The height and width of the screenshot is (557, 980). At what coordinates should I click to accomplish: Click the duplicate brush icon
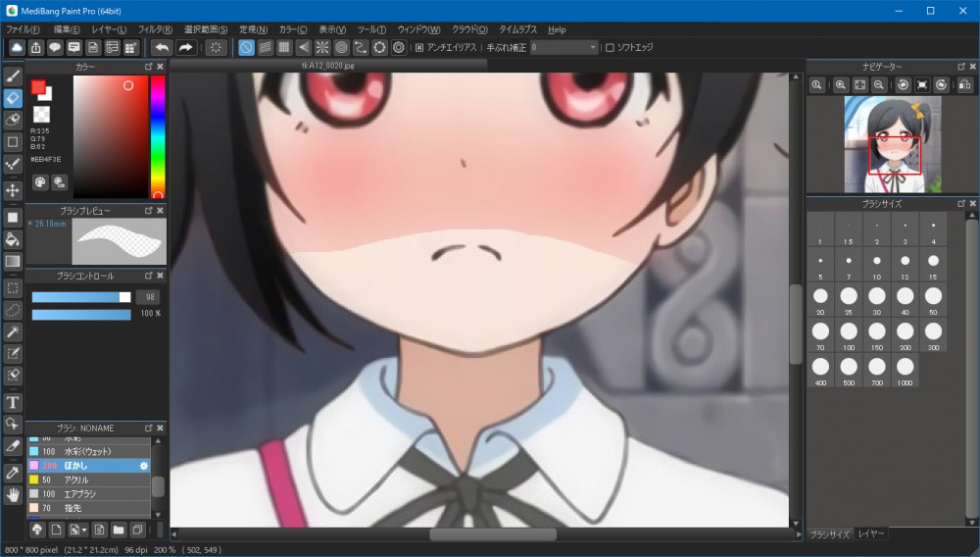point(137,531)
